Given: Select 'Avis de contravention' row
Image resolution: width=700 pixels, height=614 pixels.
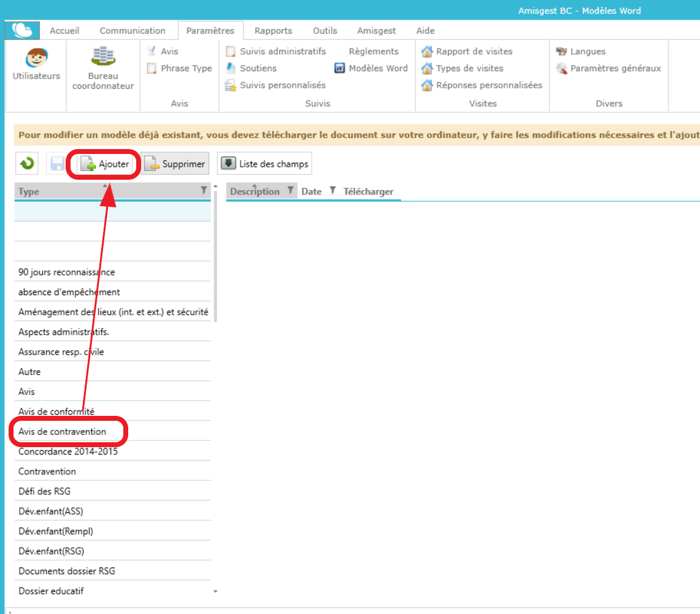Looking at the screenshot, I should pos(112,431).
